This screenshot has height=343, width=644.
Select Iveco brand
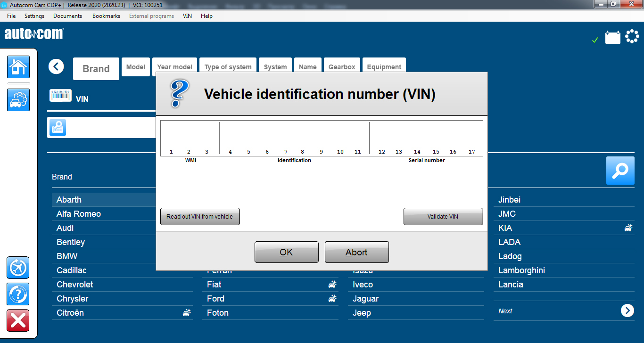(x=416, y=285)
